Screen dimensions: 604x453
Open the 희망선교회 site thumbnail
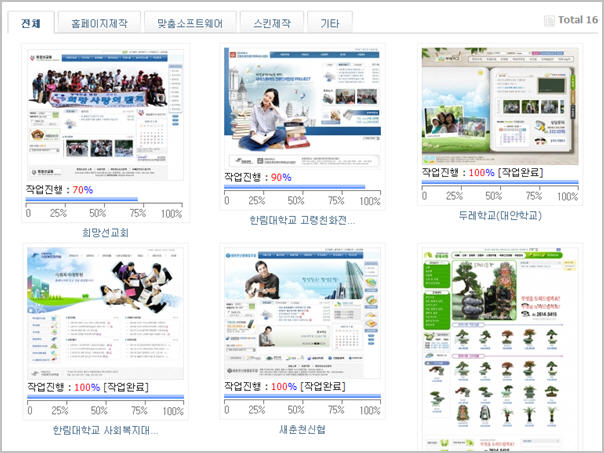(x=106, y=114)
